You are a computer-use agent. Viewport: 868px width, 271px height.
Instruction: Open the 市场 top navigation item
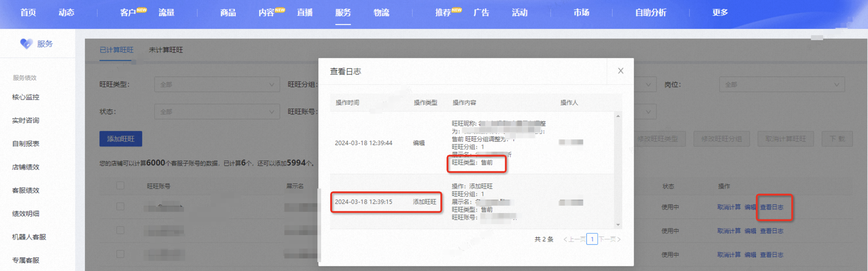click(582, 13)
